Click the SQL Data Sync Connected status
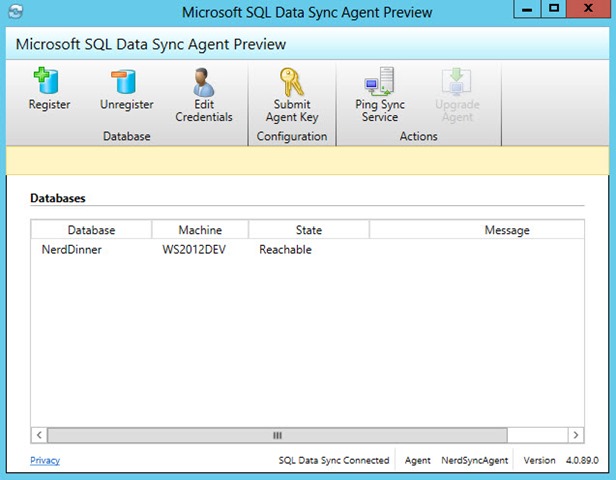Viewport: 616px width, 480px height. coord(334,460)
